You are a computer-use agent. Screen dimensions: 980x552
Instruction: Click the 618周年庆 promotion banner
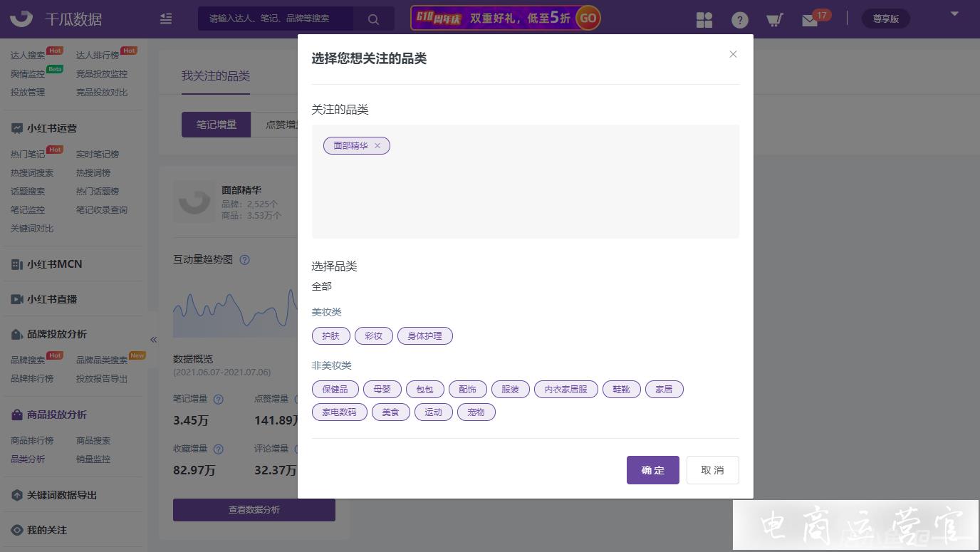506,19
